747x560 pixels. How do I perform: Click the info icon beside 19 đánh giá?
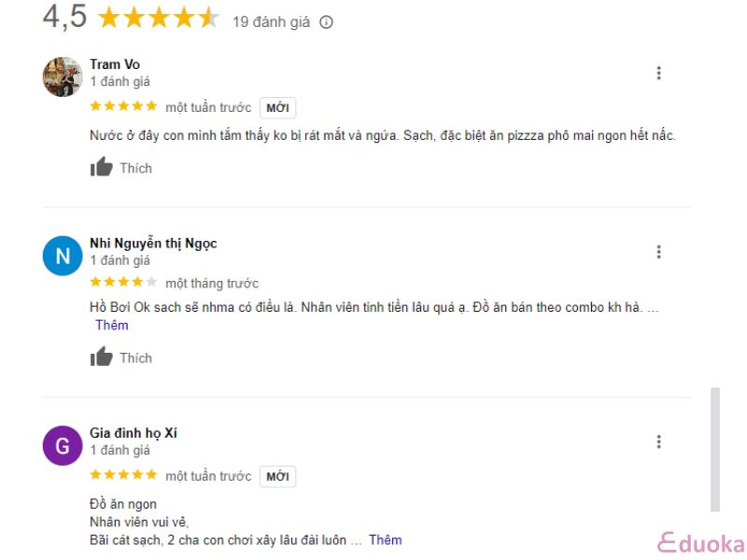326,22
